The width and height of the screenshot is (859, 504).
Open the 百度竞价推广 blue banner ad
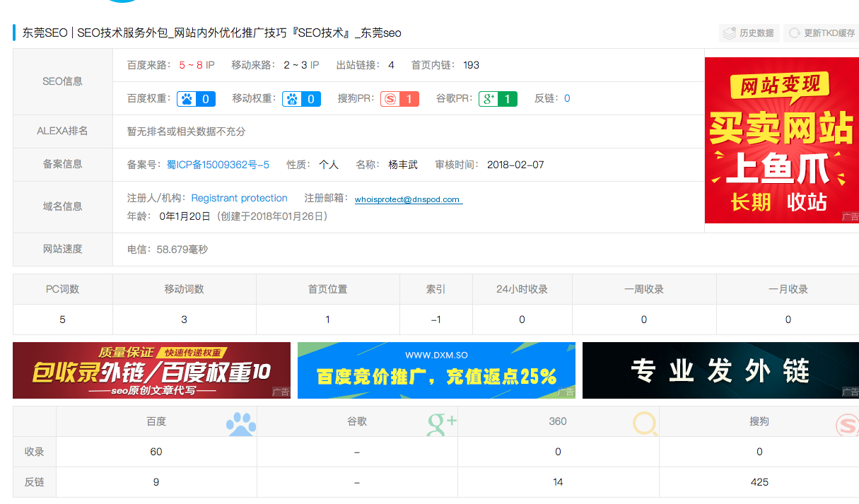point(436,370)
